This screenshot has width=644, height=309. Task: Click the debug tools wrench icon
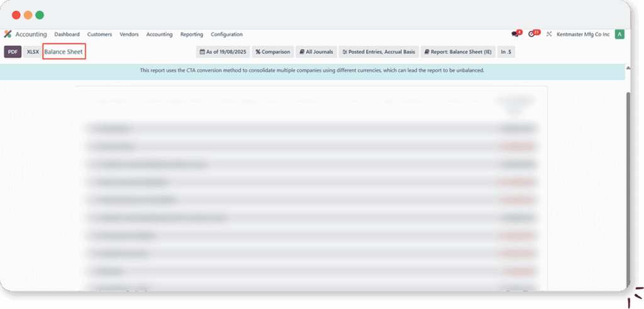point(549,34)
